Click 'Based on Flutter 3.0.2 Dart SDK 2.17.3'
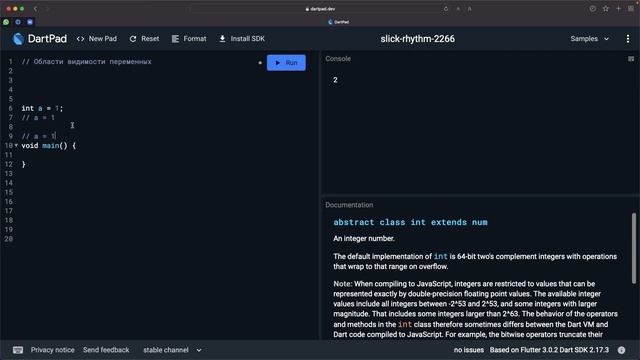The height and width of the screenshot is (360, 640). 549,350
